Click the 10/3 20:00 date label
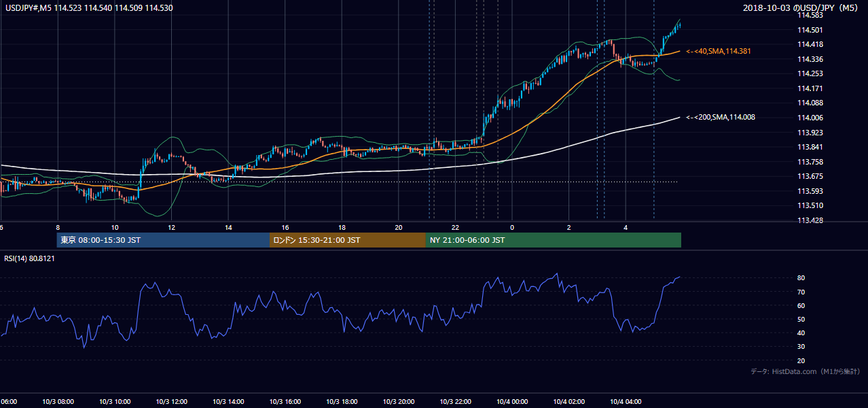 (x=399, y=401)
